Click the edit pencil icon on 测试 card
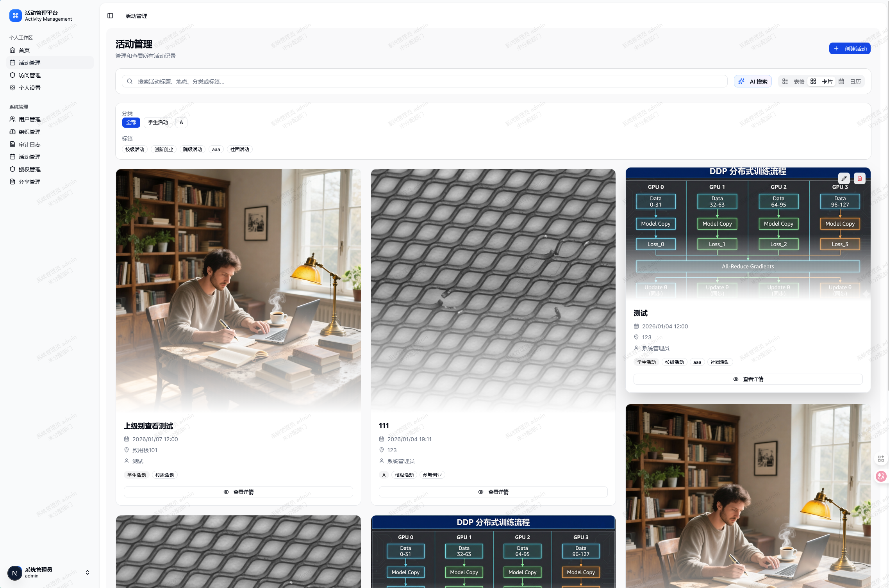The image size is (889, 588). point(844,178)
